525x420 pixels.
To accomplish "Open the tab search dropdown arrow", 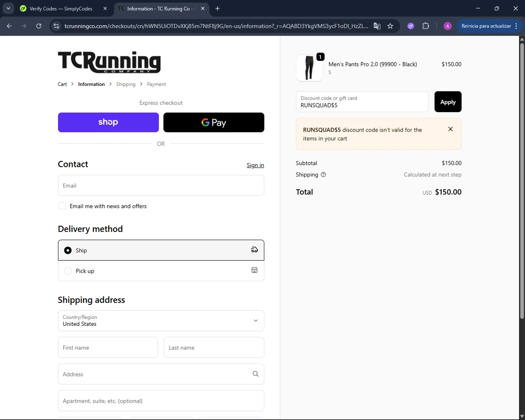I will [8, 8].
